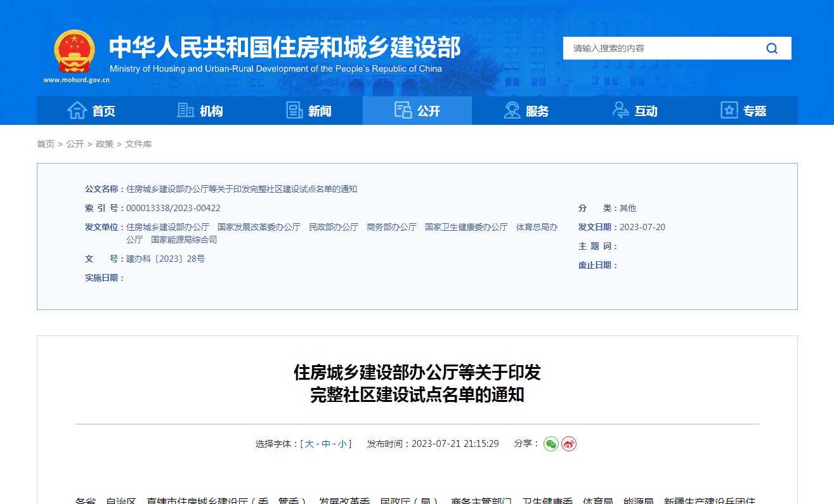Share article via the Weibo icon

[569, 444]
